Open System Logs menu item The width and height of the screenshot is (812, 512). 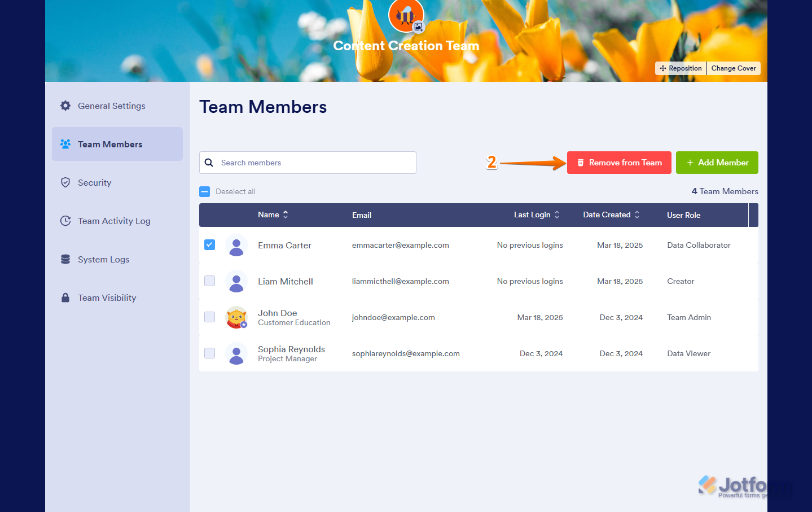click(117, 259)
